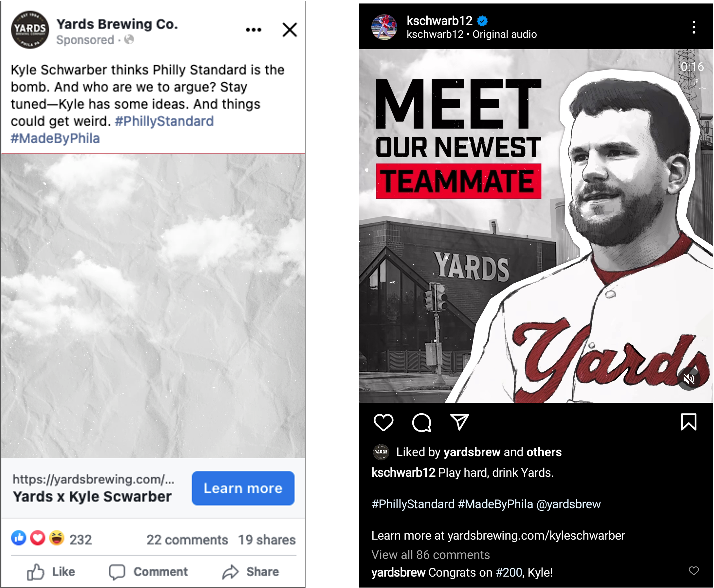Screen dimensions: 714x588
Task: Open the #MadeByPhila hashtag in Facebook post
Action: click(x=55, y=138)
